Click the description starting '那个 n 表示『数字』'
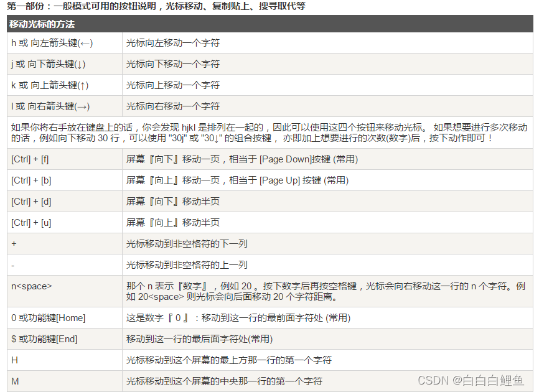The image size is (534, 392). (326, 291)
